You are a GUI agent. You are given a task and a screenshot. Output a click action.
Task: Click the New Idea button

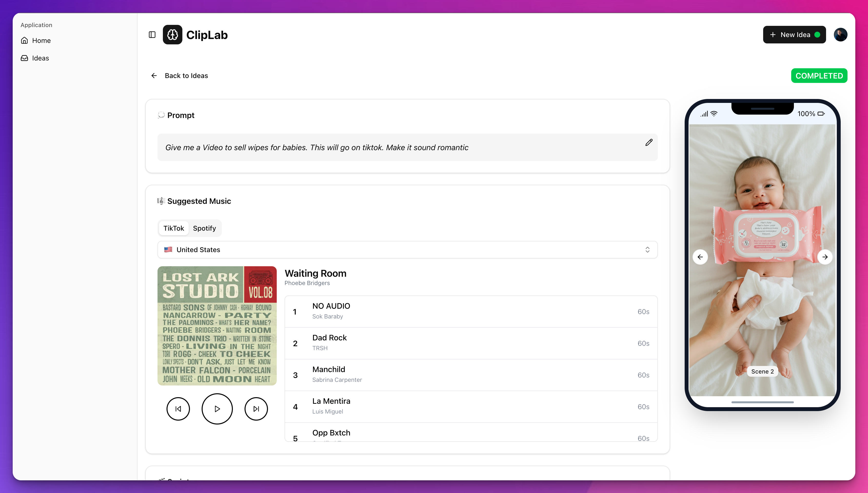794,35
